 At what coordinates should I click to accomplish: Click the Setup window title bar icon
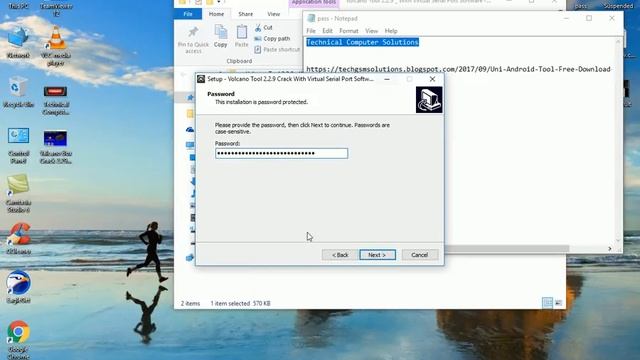[x=201, y=79]
